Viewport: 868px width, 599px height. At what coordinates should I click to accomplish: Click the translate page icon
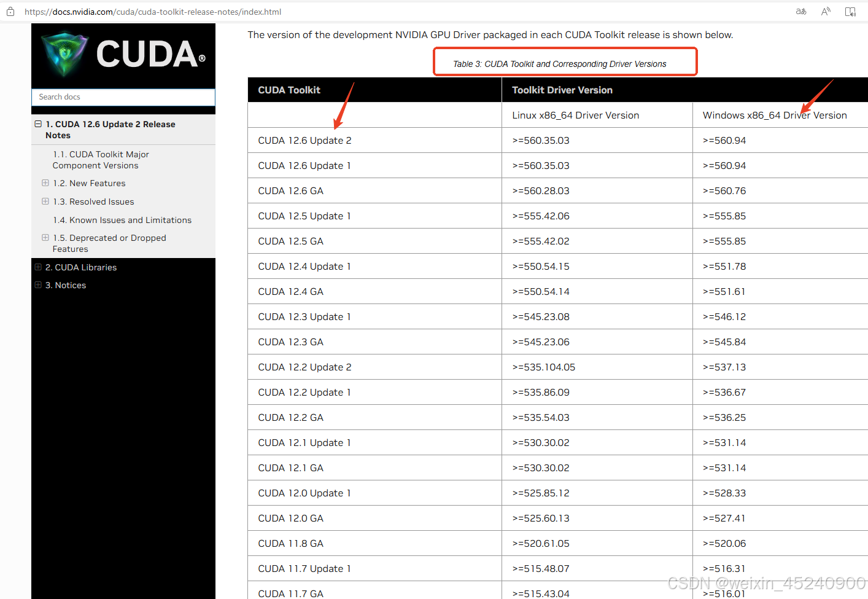click(800, 11)
